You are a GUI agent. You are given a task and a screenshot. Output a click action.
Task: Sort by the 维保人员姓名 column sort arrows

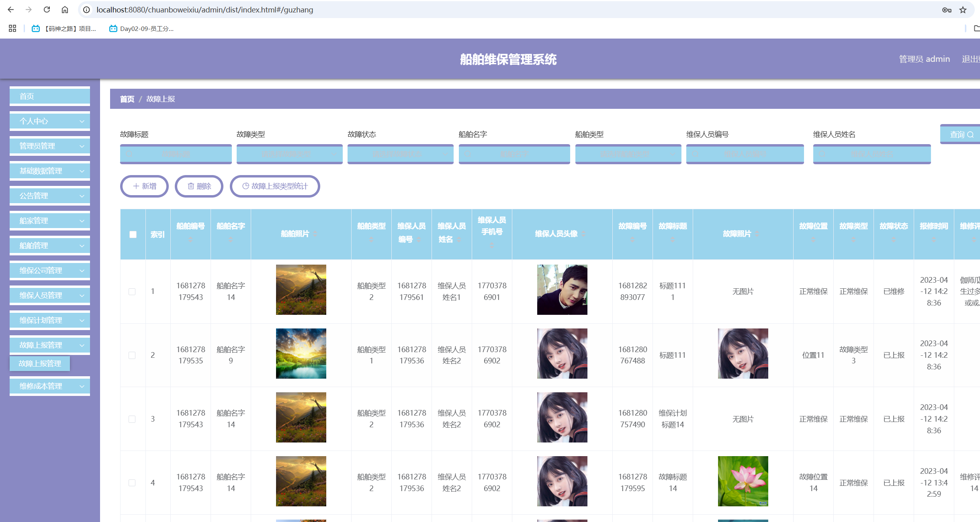click(459, 239)
